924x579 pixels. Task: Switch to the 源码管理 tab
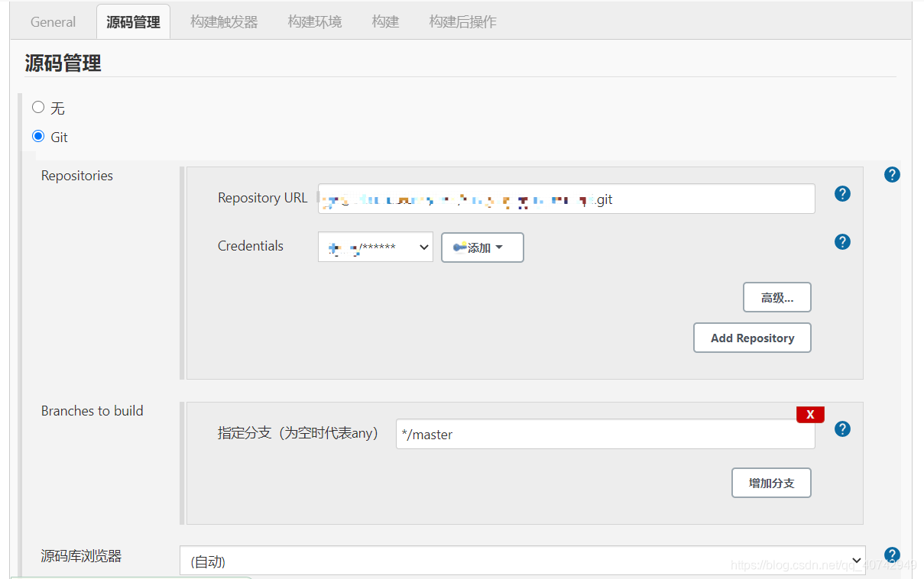point(133,22)
